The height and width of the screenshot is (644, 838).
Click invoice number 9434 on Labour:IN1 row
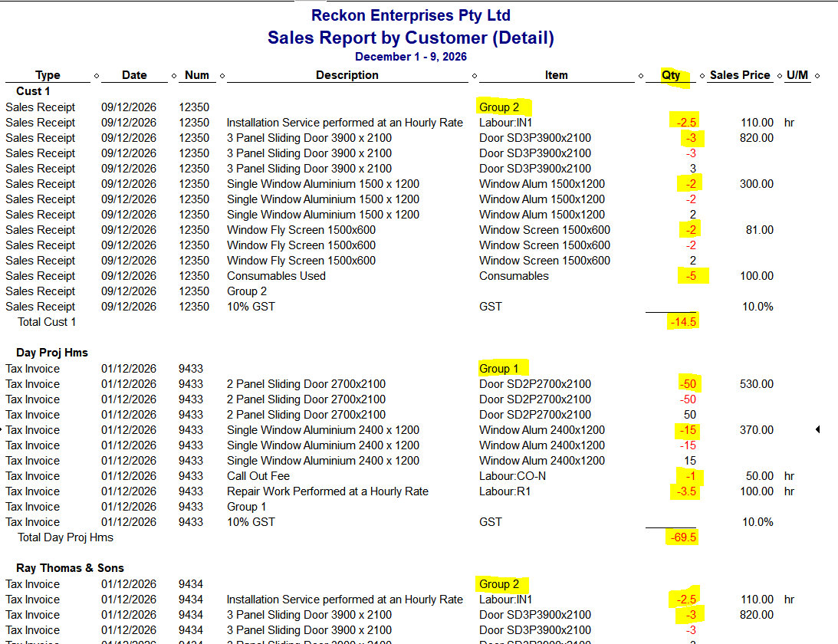tap(191, 600)
